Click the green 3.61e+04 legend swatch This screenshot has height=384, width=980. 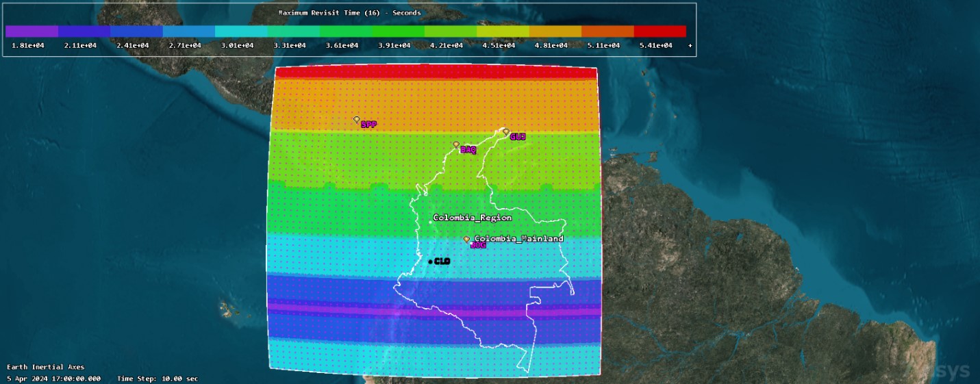coord(346,31)
